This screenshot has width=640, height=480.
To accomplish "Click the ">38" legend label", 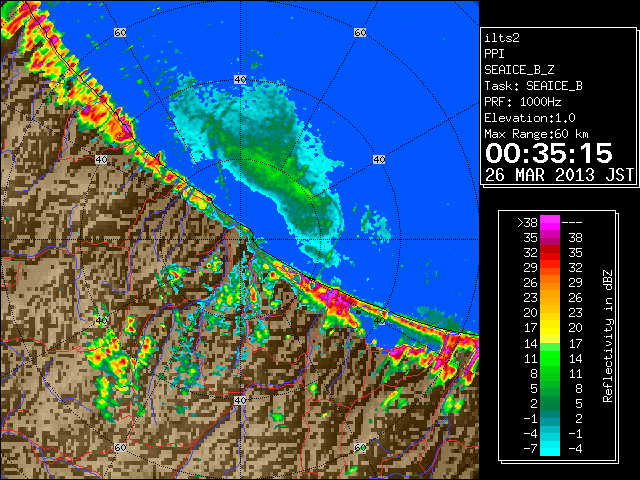I will [527, 222].
